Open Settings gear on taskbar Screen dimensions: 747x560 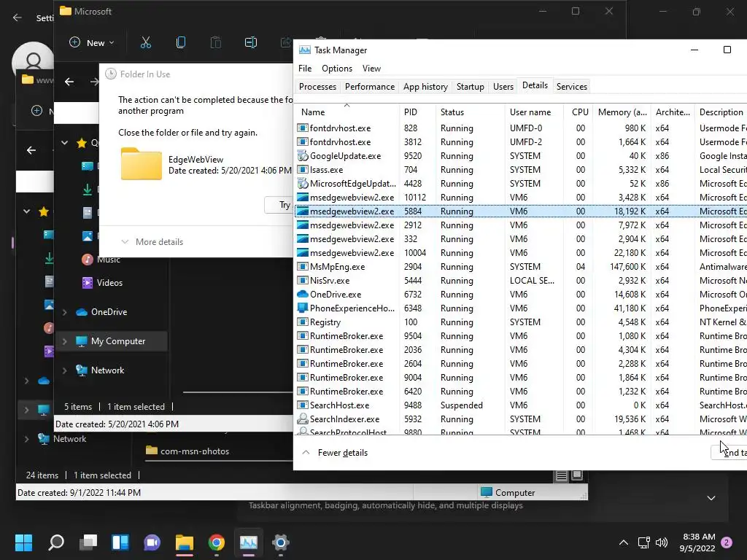tap(281, 542)
